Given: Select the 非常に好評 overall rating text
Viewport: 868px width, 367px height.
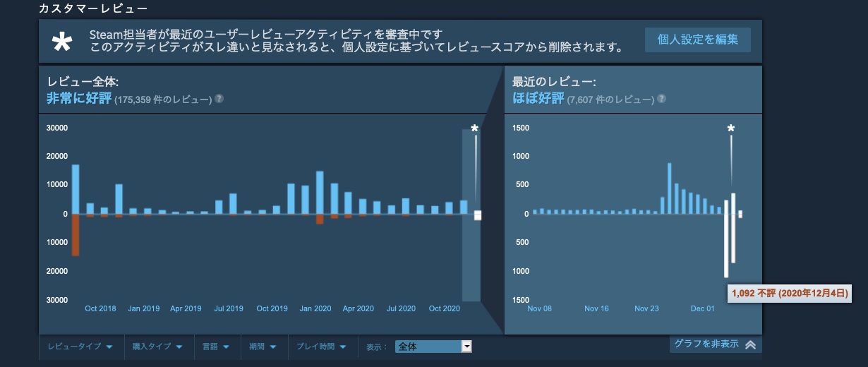Looking at the screenshot, I should click(x=79, y=98).
